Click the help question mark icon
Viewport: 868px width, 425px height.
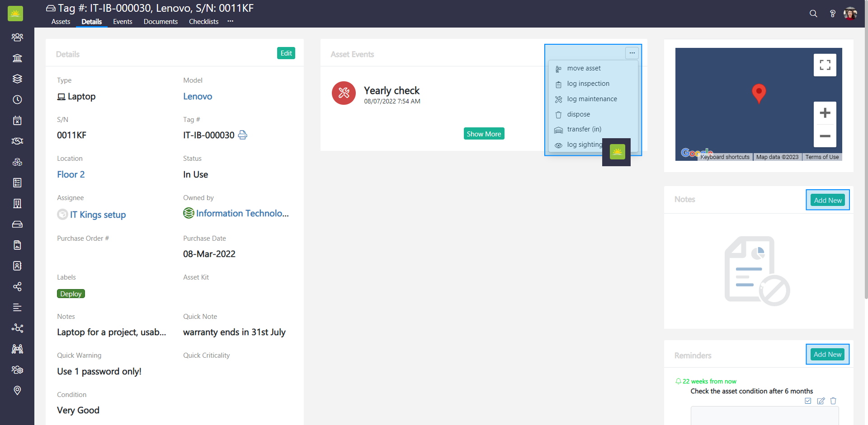tap(832, 14)
